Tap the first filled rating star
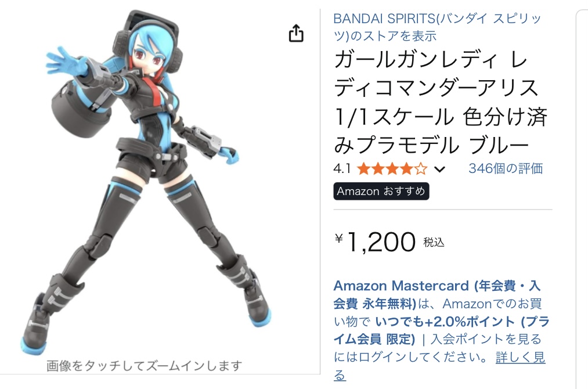The height and width of the screenshot is (389, 588). tap(363, 169)
